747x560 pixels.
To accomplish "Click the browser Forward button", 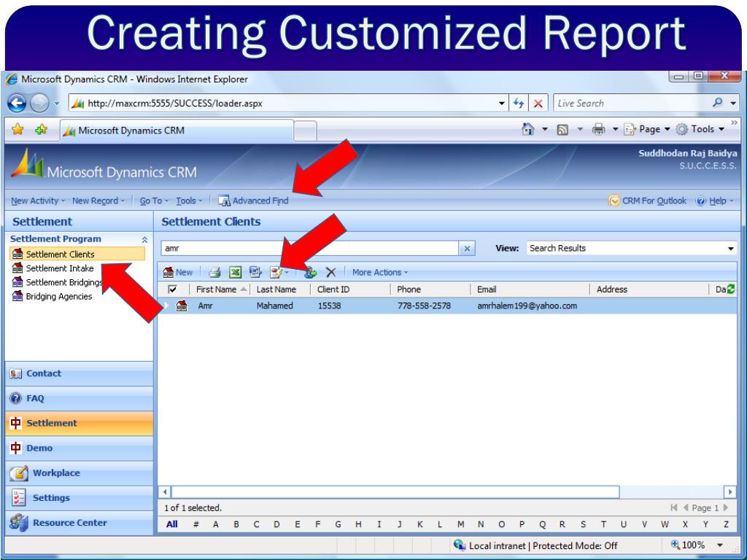I will [39, 103].
